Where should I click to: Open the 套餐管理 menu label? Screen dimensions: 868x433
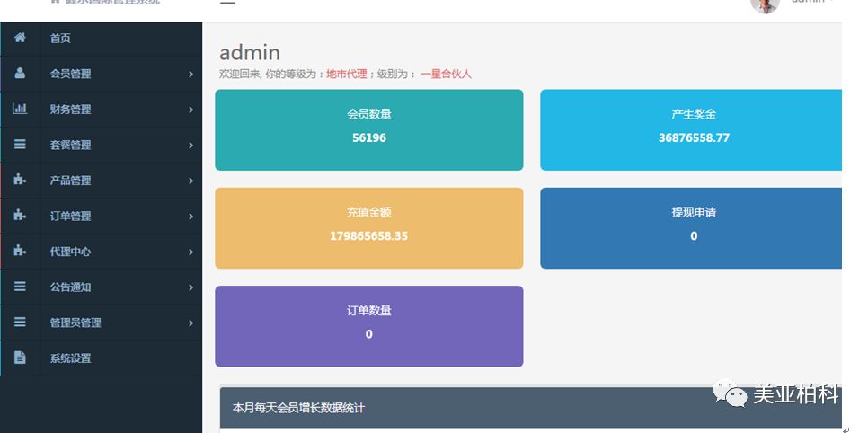pos(70,145)
